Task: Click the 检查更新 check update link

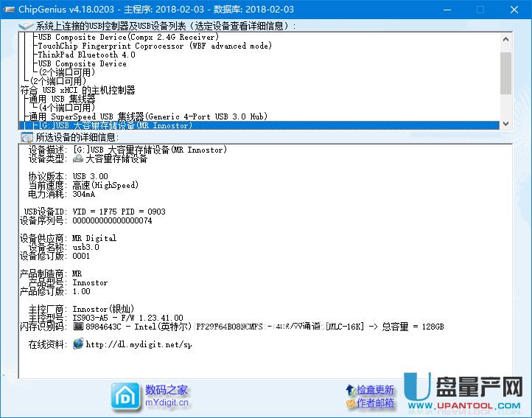Action: point(376,390)
